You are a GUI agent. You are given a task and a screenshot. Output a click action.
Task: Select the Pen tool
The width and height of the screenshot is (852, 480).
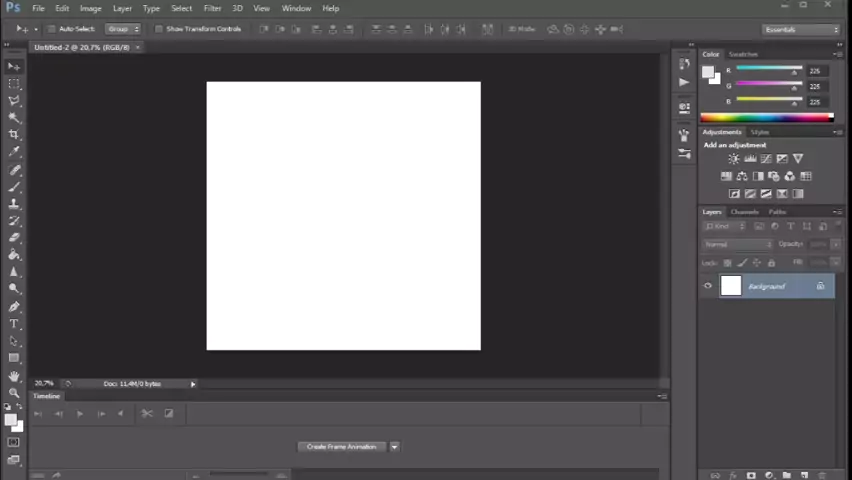click(14, 307)
